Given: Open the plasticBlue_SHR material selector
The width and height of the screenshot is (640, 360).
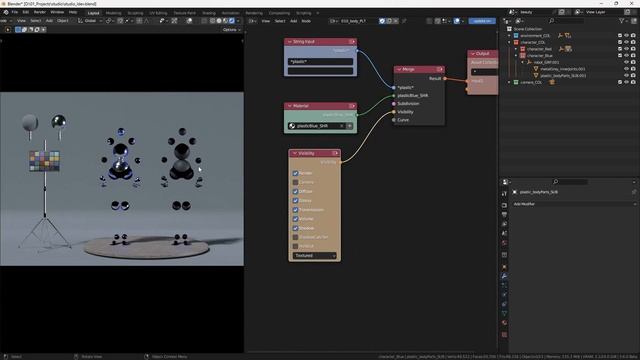Looking at the screenshot, I should point(292,126).
